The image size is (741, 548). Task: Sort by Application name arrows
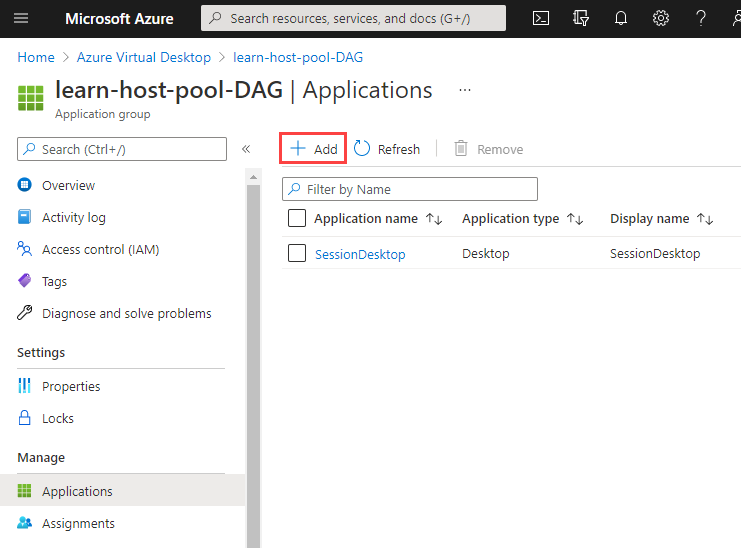(434, 219)
